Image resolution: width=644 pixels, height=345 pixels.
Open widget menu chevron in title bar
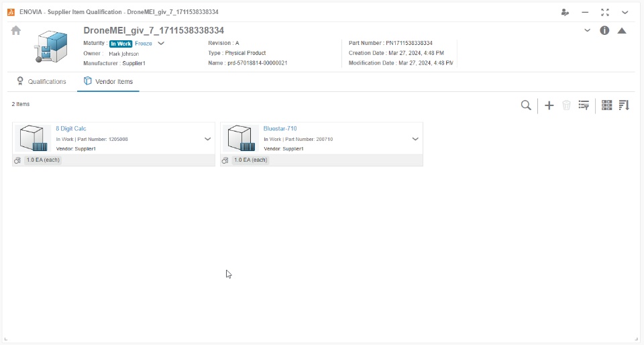(x=625, y=12)
